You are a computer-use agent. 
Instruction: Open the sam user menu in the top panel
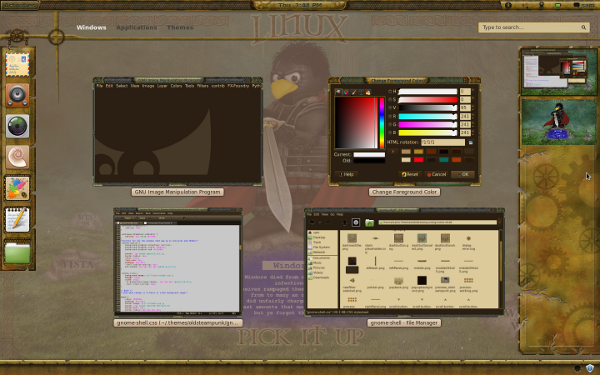click(x=583, y=5)
